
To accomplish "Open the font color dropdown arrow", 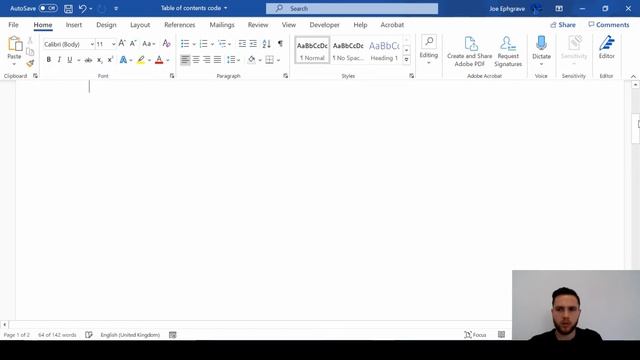I will [168, 60].
